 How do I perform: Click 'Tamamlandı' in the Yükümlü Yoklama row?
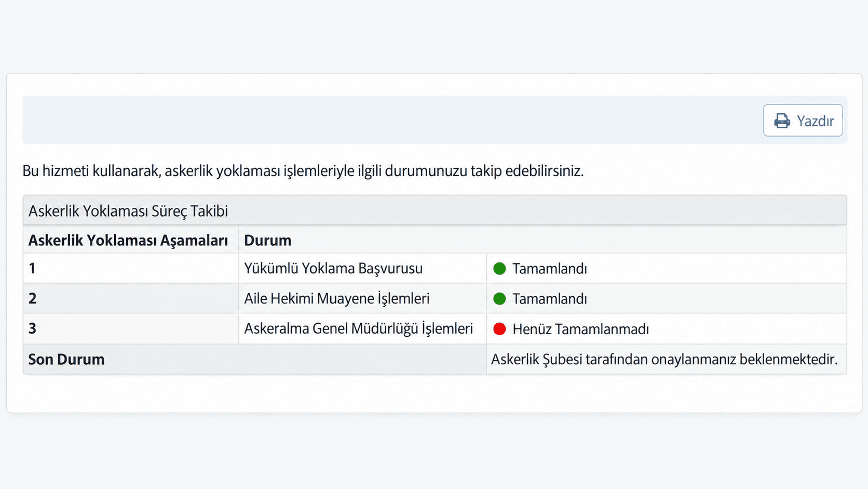point(549,269)
